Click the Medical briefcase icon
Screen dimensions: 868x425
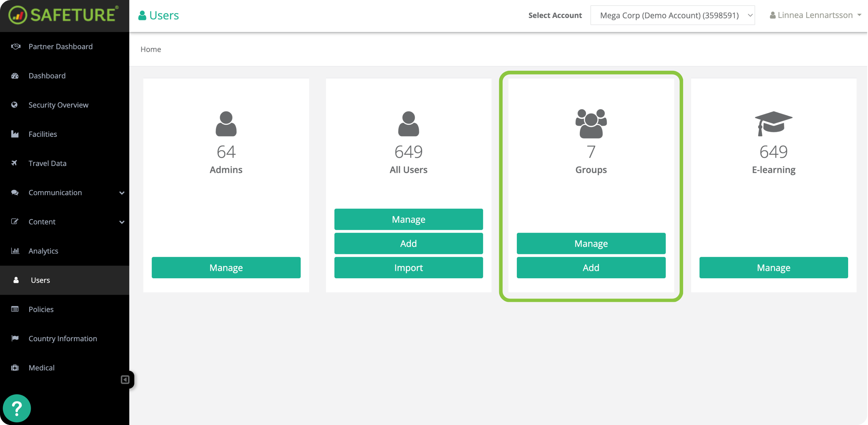pyautogui.click(x=15, y=367)
